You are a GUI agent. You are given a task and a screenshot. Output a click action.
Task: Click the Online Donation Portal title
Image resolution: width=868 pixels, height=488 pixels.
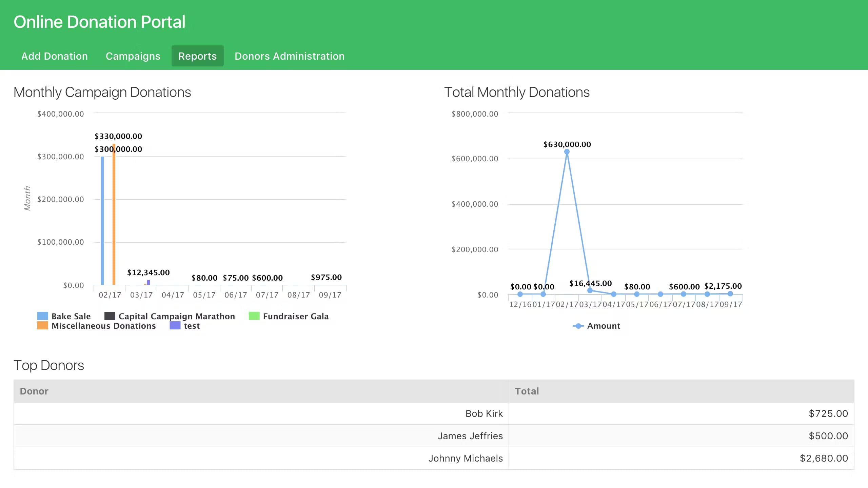pos(99,22)
